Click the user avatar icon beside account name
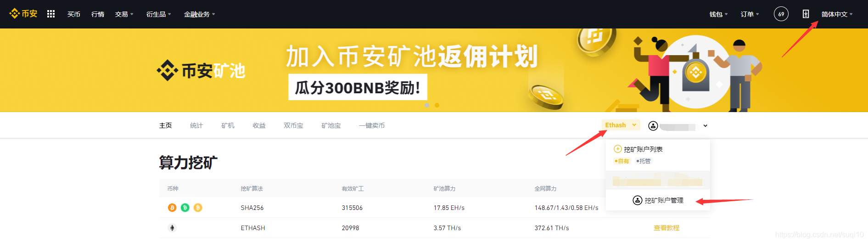The height and width of the screenshot is (243, 868). [x=653, y=125]
